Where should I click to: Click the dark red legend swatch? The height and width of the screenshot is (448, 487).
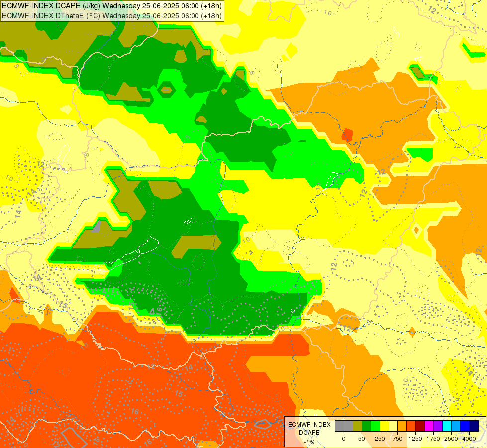click(x=420, y=426)
